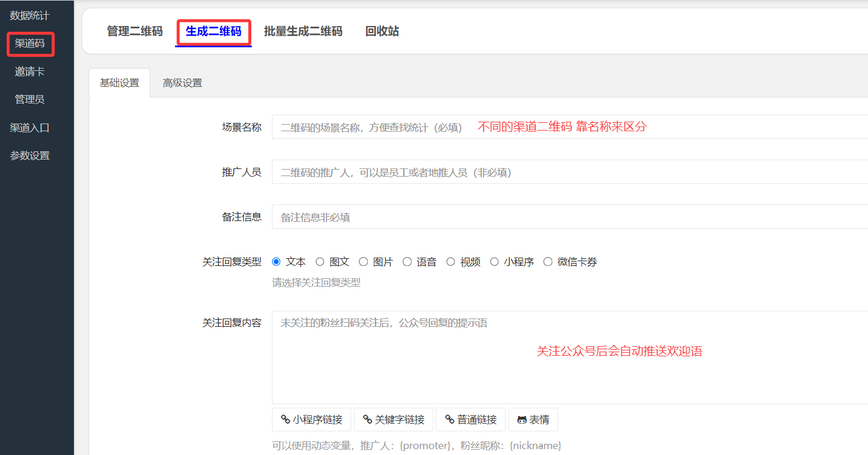The height and width of the screenshot is (455, 868).
Task: Insert a 普通链接 into the reply content
Action: [x=470, y=420]
